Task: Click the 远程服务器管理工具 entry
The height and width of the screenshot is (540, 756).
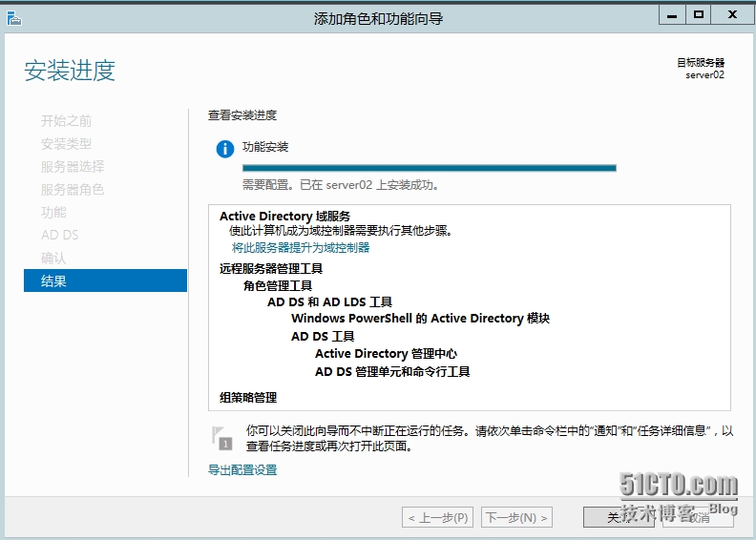Action: (271, 268)
